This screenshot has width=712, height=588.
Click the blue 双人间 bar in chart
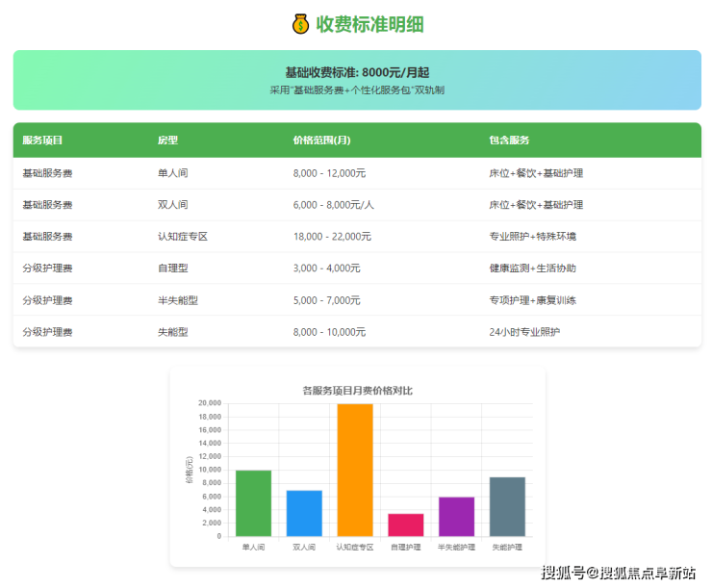click(x=304, y=513)
